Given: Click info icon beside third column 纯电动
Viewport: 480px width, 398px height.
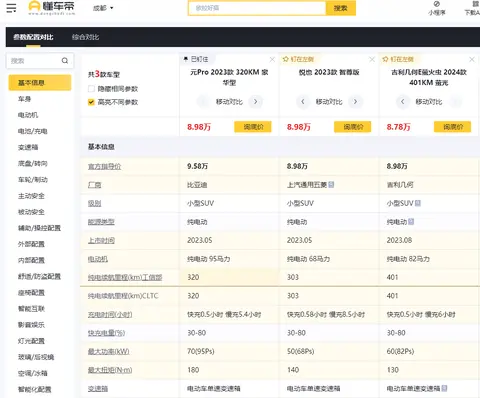Looking at the screenshot, I should pyautogui.click(x=411, y=222).
